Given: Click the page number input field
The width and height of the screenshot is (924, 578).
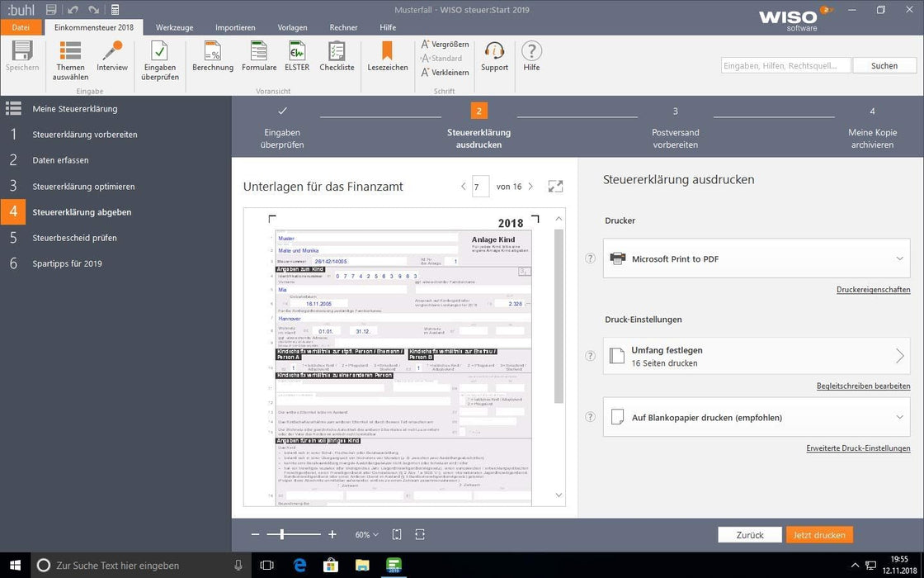Looking at the screenshot, I should [480, 187].
